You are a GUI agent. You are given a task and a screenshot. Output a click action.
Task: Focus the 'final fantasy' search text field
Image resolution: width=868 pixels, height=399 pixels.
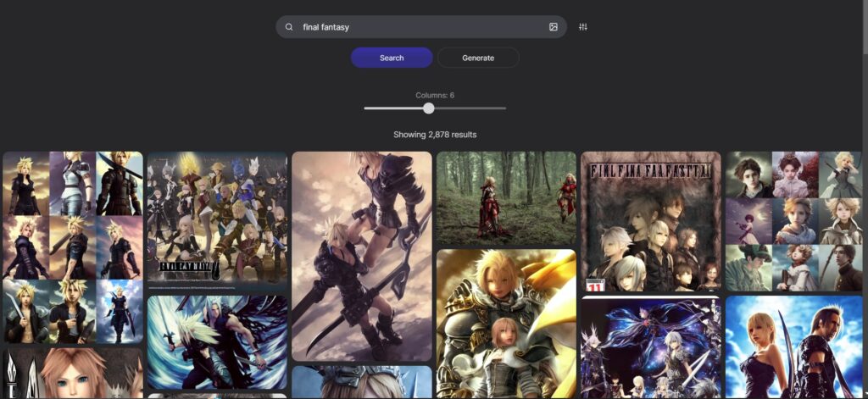pyautogui.click(x=415, y=27)
